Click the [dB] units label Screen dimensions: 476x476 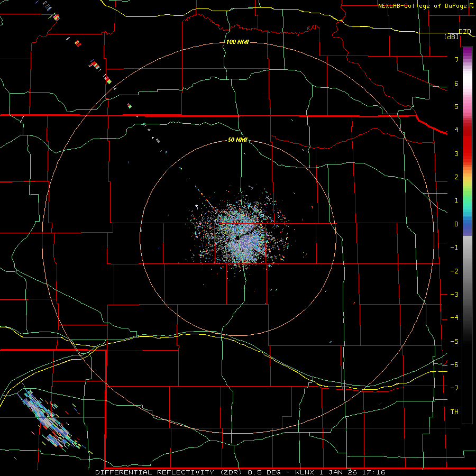(452, 36)
